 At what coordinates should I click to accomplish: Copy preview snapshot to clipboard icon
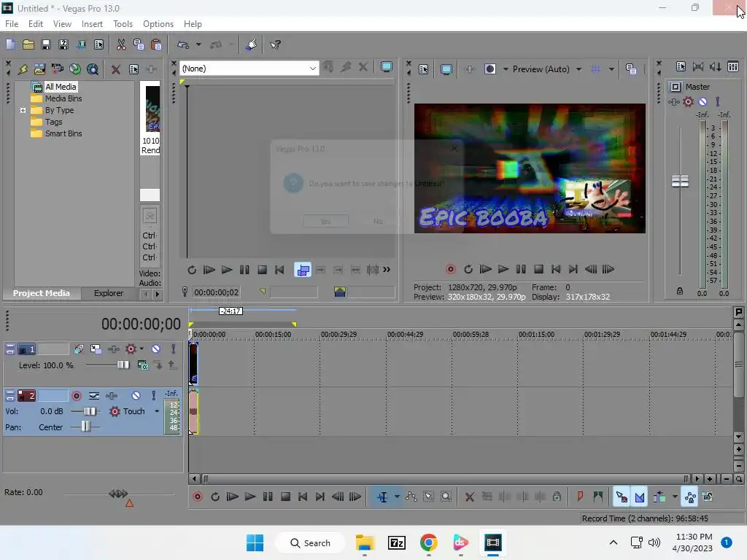pos(631,69)
